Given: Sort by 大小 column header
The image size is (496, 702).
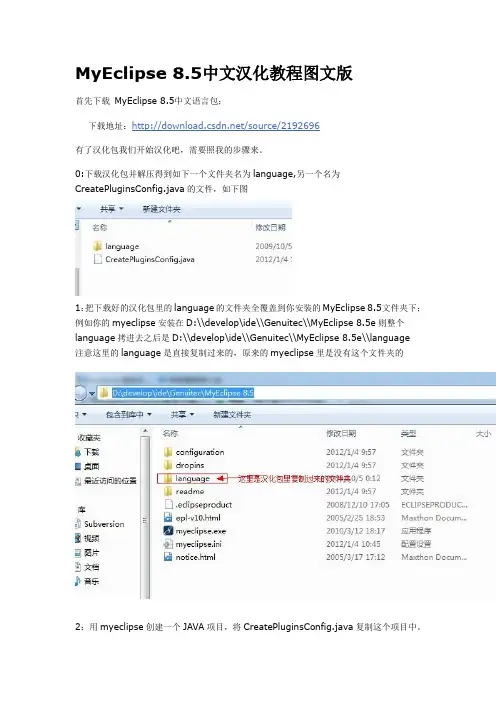Looking at the screenshot, I should pos(483,433).
